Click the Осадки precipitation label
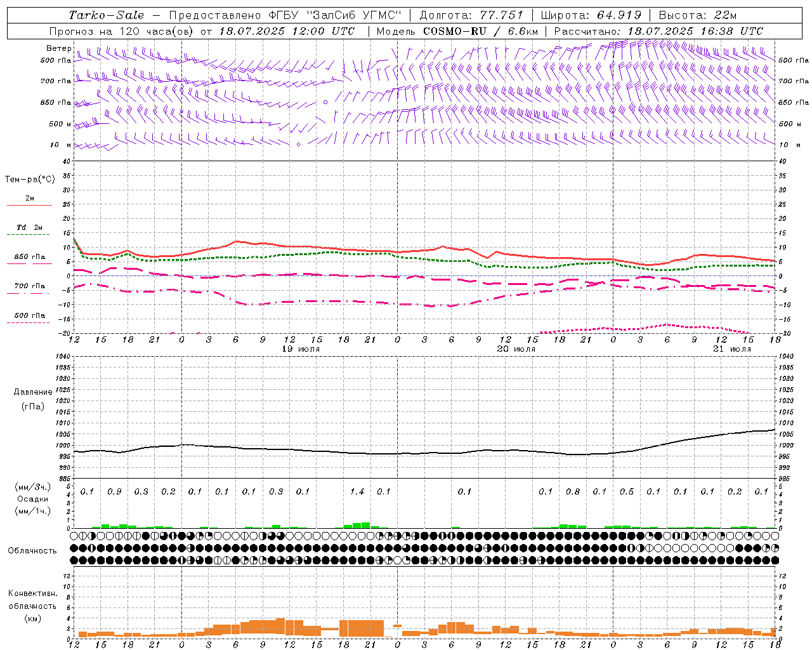Image resolution: width=812 pixels, height=650 pixels. (x=33, y=499)
